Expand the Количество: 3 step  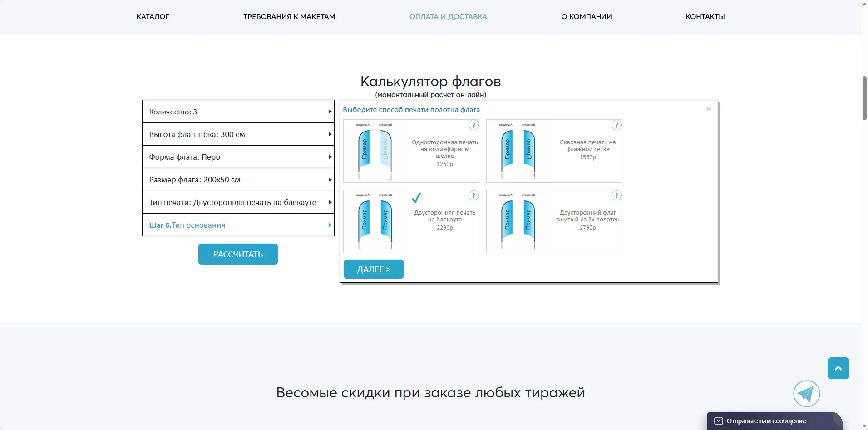pyautogui.click(x=238, y=112)
